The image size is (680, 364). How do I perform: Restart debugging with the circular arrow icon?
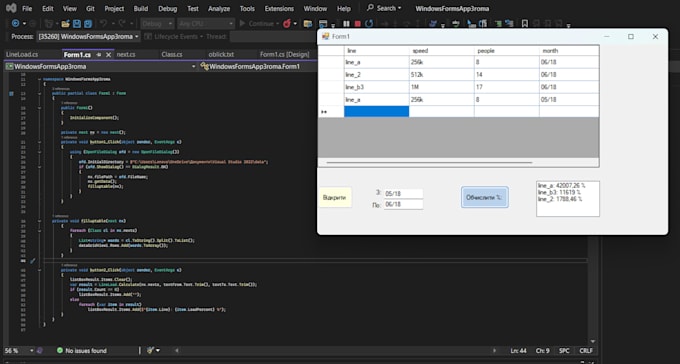tap(369, 23)
